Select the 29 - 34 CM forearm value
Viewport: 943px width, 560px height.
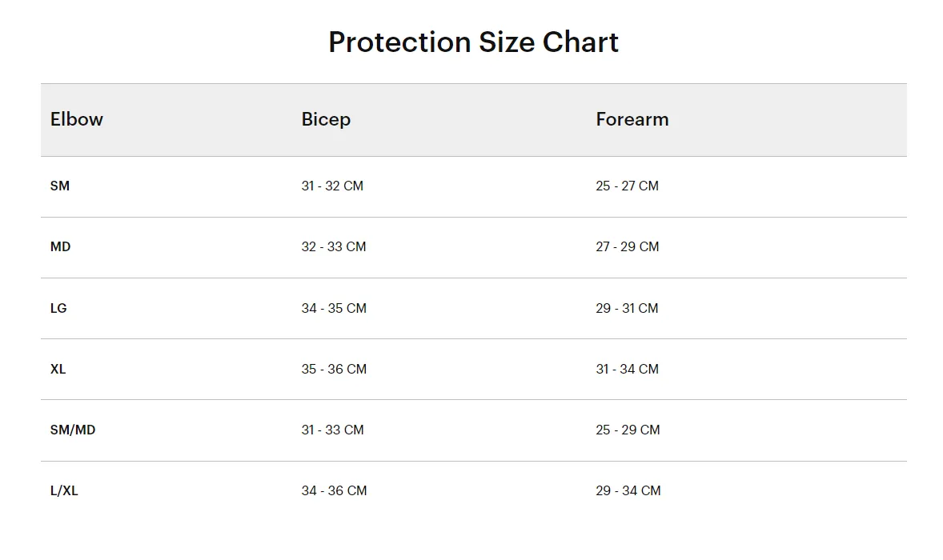(x=628, y=490)
